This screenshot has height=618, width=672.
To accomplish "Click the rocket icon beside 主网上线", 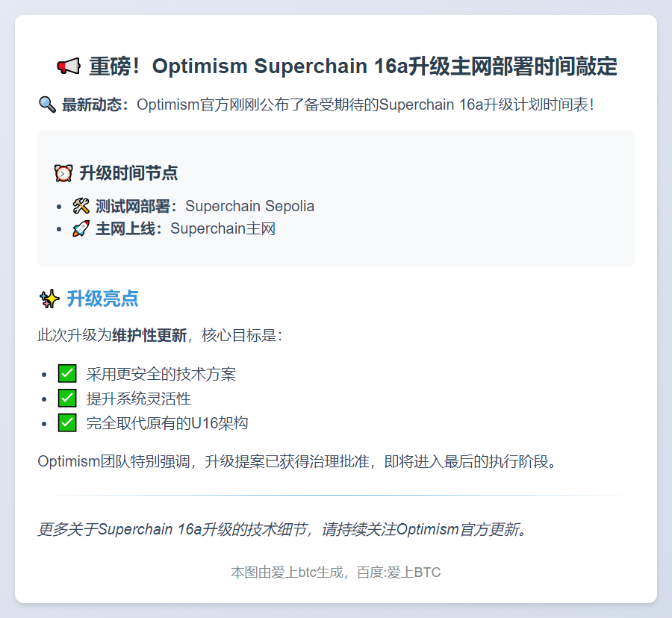I will (81, 228).
